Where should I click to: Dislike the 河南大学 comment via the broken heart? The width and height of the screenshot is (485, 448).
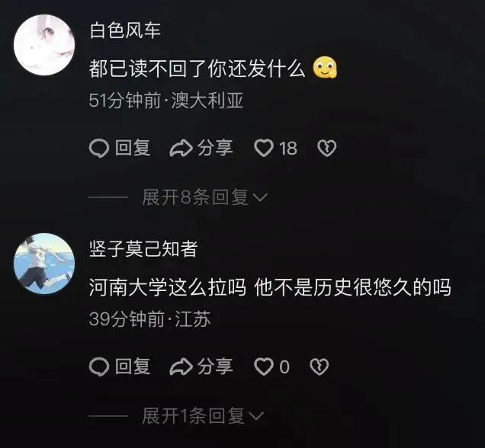(x=320, y=366)
